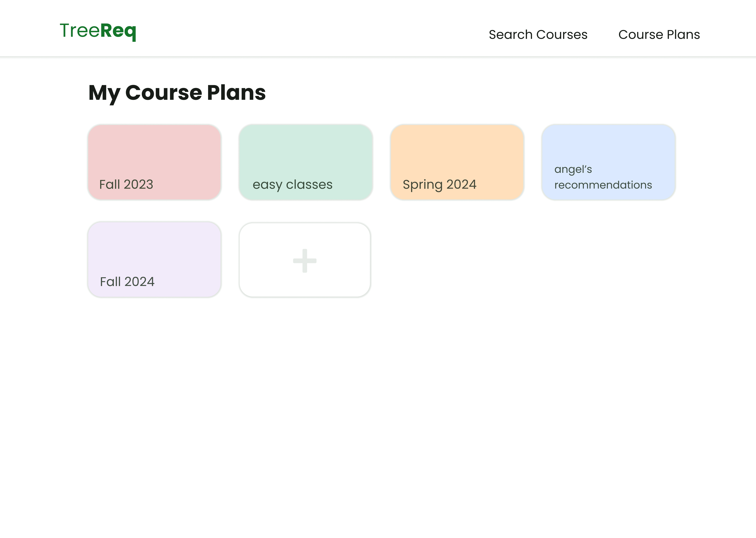Go to Course Plans in navigation
The image size is (756, 538).
(659, 34)
